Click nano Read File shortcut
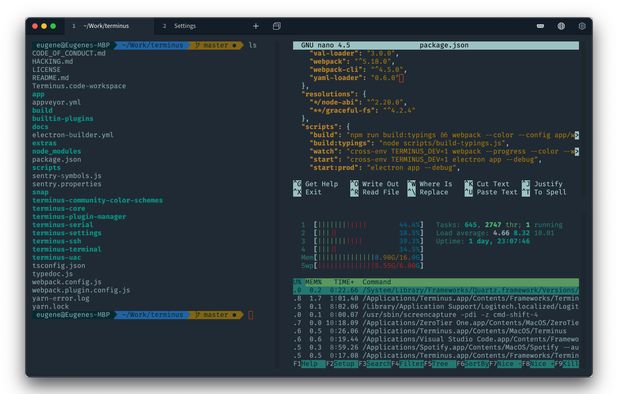 (x=375, y=192)
